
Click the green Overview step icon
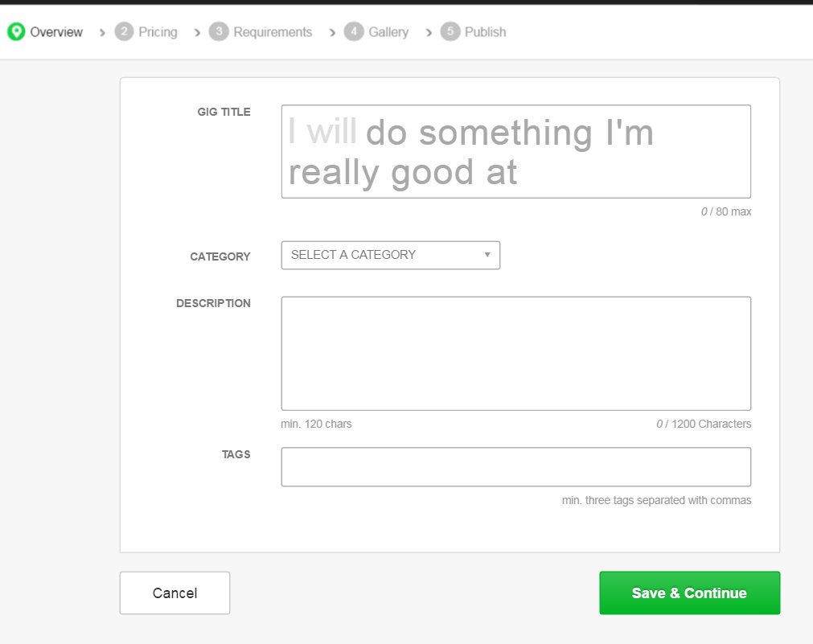click(x=15, y=31)
